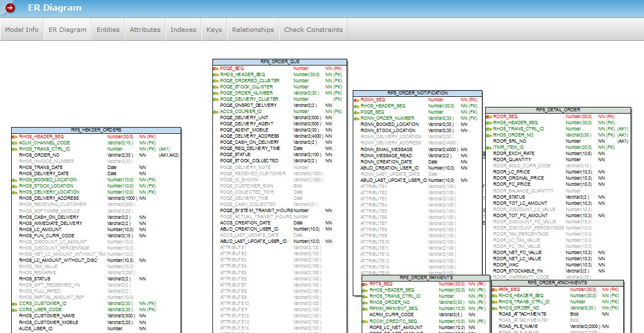This screenshot has width=644, height=333.
Task: Switch to Check Constraints tab
Action: point(313,30)
